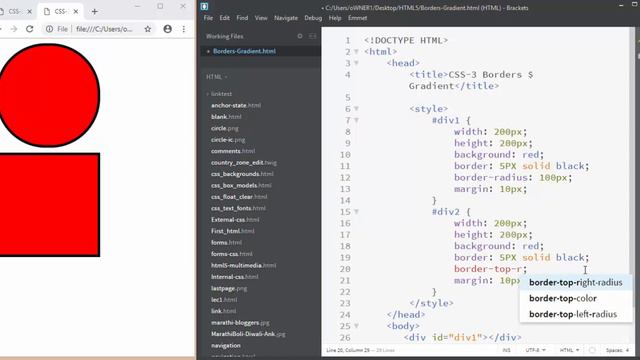Collapse the #div1 rule fold on line 7

click(356, 120)
